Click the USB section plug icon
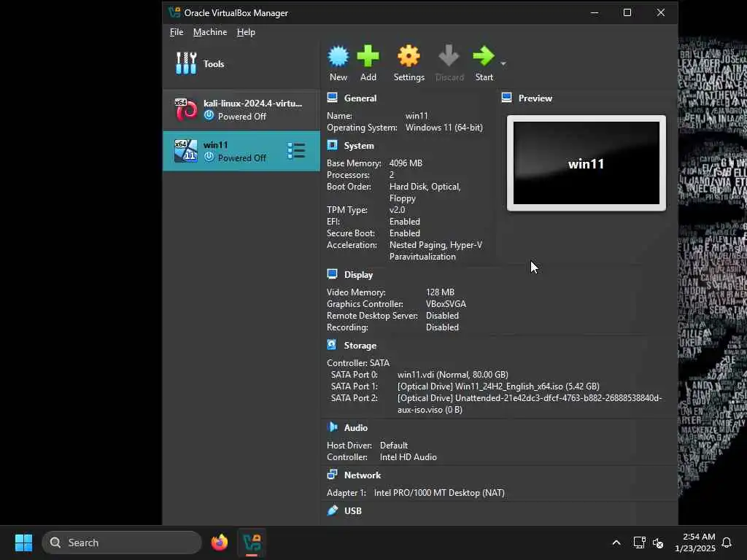The image size is (747, 560). 333,510
